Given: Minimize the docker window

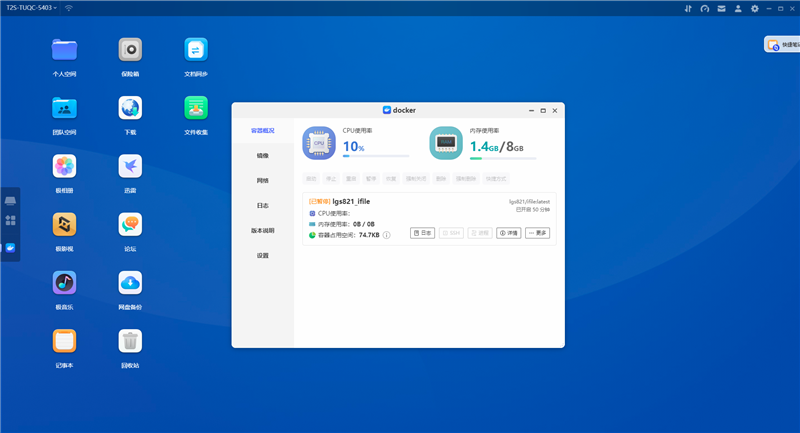Looking at the screenshot, I should point(531,111).
